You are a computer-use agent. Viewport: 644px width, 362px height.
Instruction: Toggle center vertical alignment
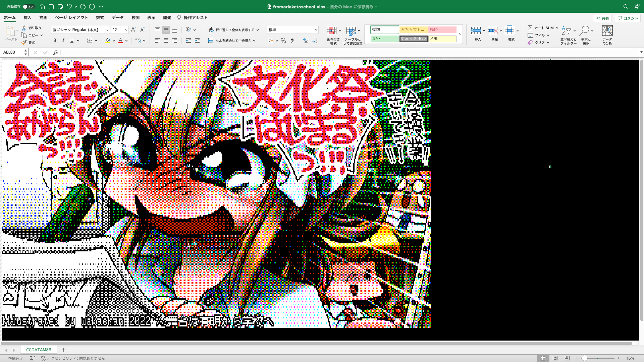166,30
